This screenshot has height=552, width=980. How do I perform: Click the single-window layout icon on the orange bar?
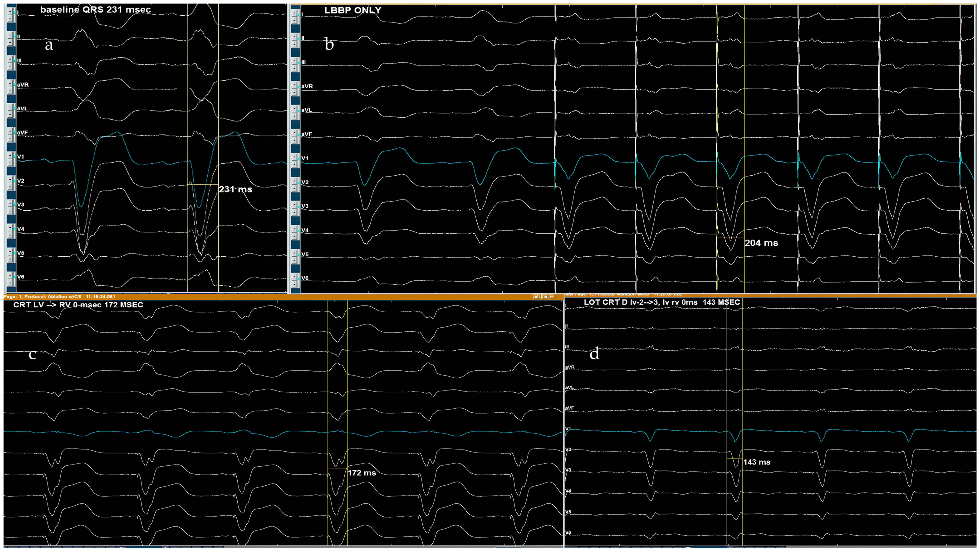coord(553,297)
